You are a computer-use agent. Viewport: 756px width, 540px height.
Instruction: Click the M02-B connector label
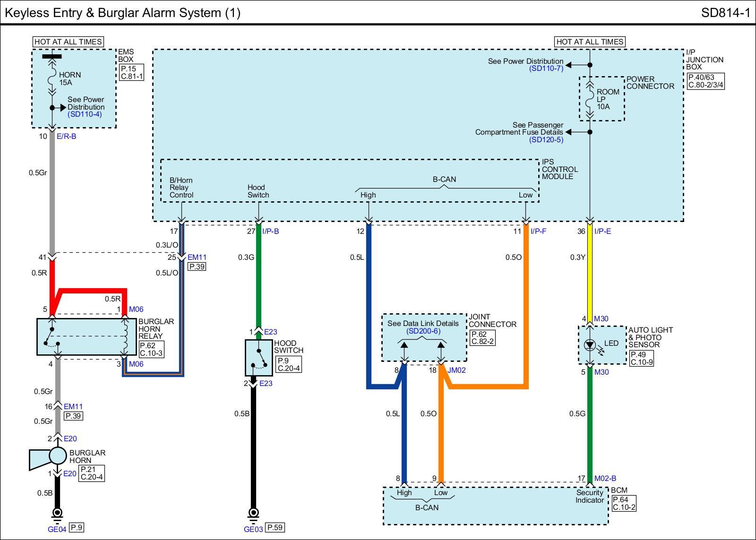[605, 479]
